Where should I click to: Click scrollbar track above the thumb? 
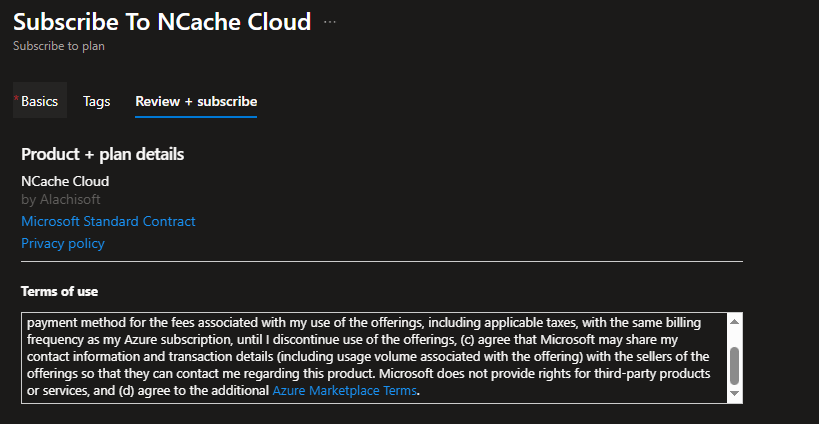click(734, 337)
